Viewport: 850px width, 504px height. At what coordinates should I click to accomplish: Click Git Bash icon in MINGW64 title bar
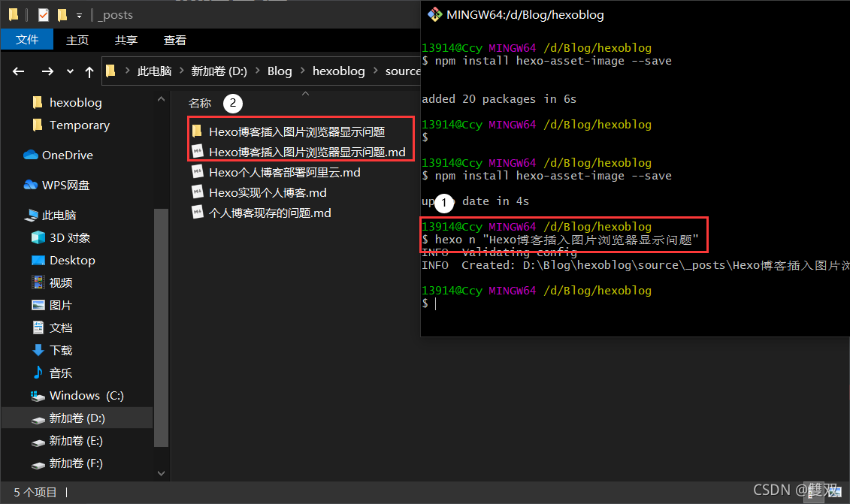pyautogui.click(x=434, y=14)
